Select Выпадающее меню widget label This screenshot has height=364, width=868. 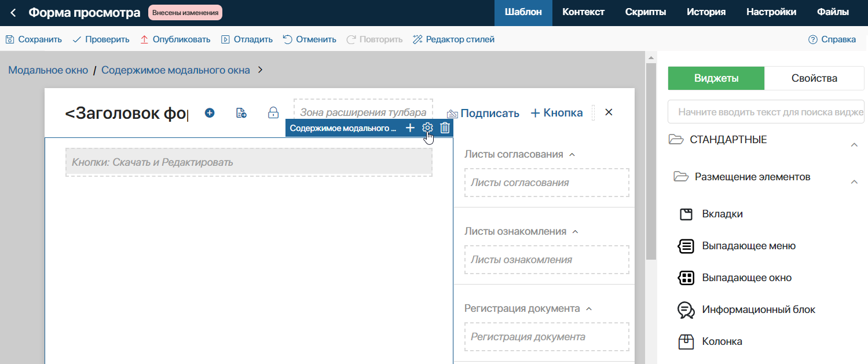pyautogui.click(x=749, y=246)
